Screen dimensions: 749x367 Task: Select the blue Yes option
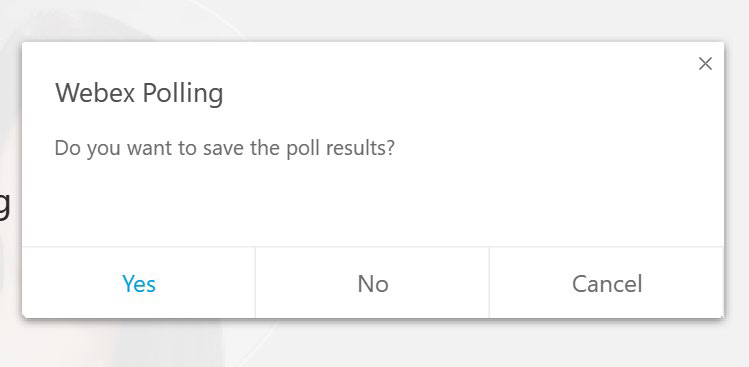139,283
